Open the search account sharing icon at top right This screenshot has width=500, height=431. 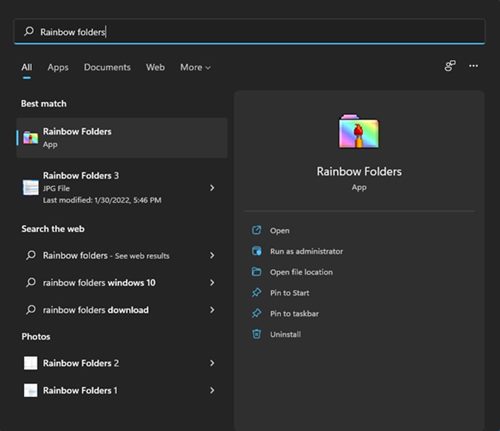(x=450, y=66)
